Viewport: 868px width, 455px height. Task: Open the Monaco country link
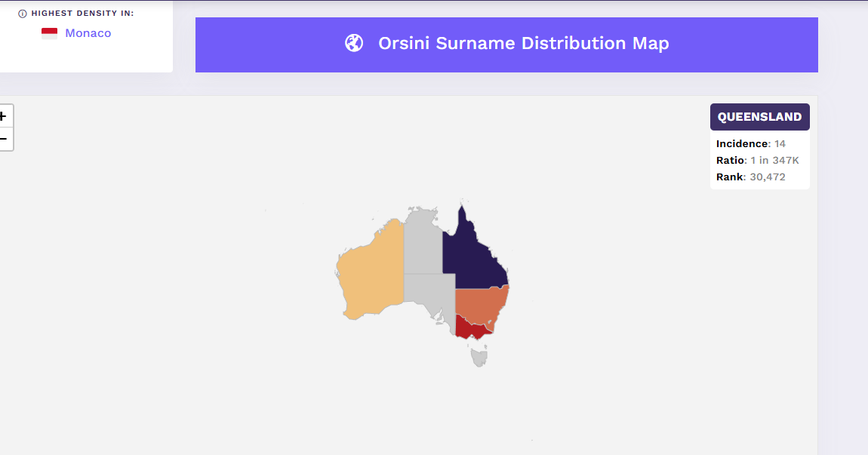point(88,33)
